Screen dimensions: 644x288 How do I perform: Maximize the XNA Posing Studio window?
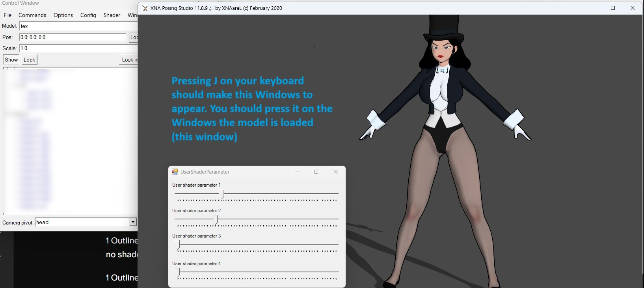pos(613,8)
